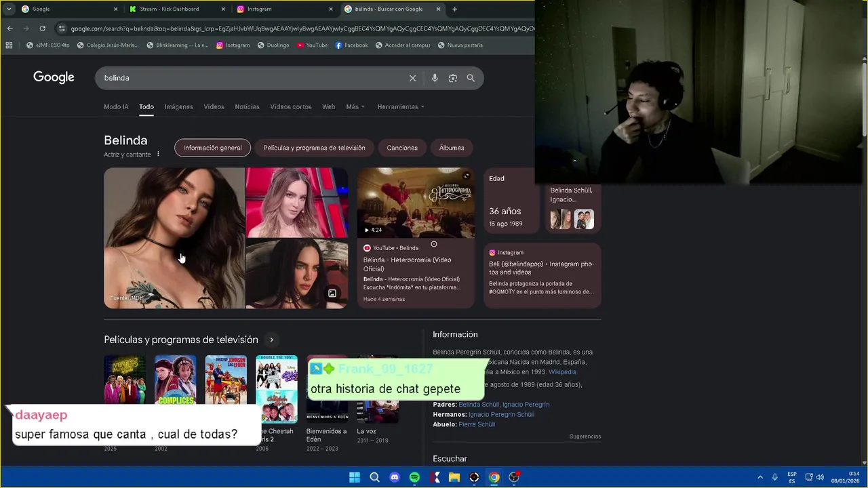The width and height of the screenshot is (868, 488).
Task: Click the image gallery icon on bottom photo
Action: (332, 293)
